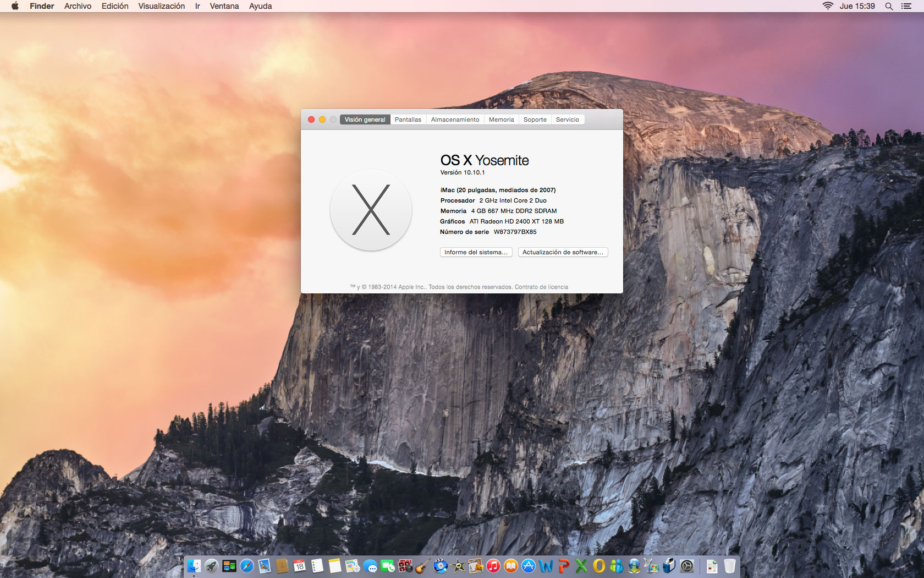Screen dimensions: 924x578
Task: Switch to the Soporte tab
Action: [535, 119]
